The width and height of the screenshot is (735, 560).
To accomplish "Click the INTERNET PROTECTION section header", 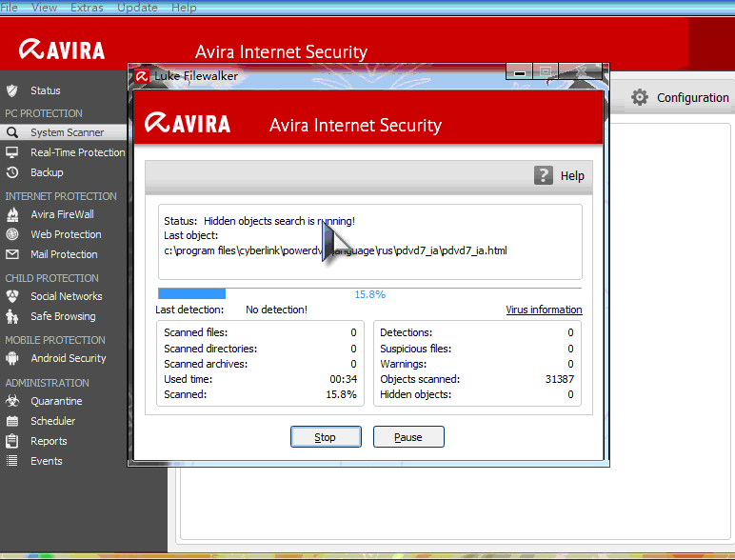I will pos(61,196).
